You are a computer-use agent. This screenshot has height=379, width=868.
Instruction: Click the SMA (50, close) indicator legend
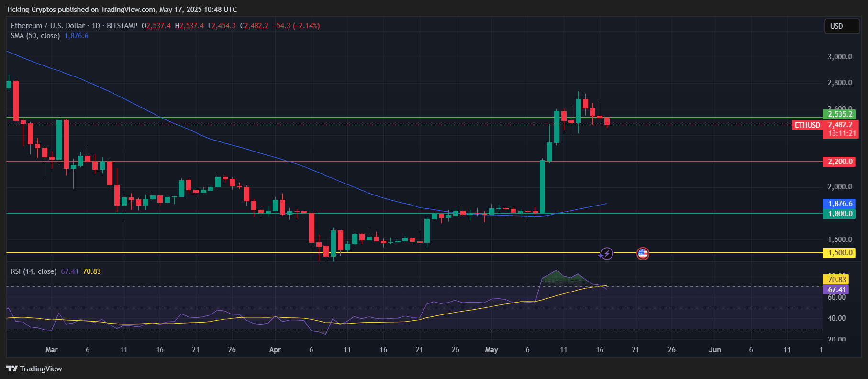click(x=35, y=36)
